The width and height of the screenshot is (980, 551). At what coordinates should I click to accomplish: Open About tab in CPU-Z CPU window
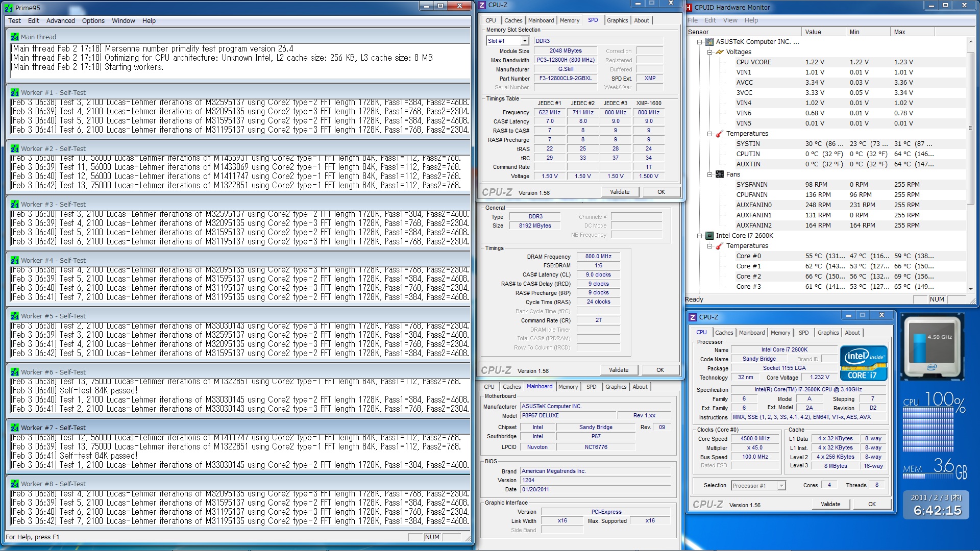pos(852,333)
